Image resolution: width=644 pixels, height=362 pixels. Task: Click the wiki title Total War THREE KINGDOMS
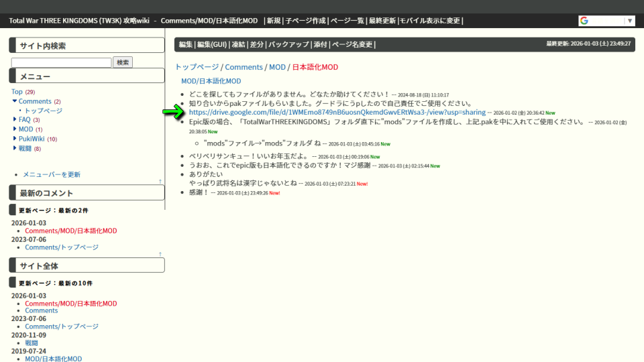point(79,21)
